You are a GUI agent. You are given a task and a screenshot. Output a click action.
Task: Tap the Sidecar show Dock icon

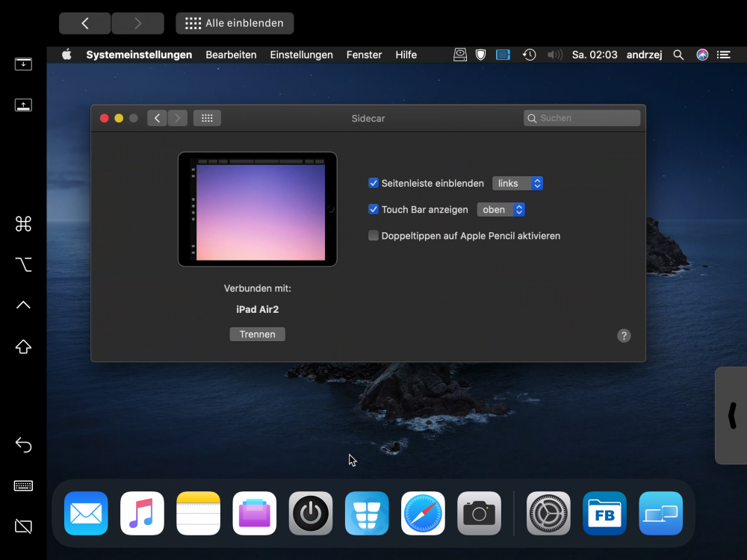[23, 105]
